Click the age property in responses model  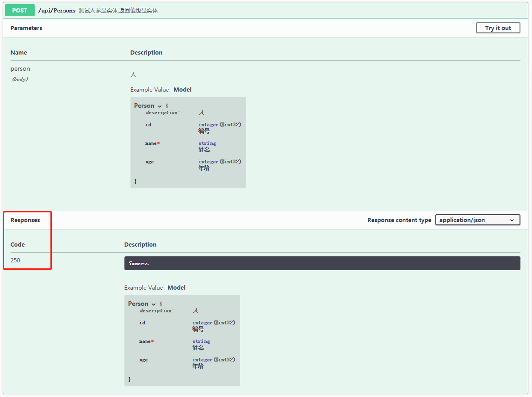(143, 360)
